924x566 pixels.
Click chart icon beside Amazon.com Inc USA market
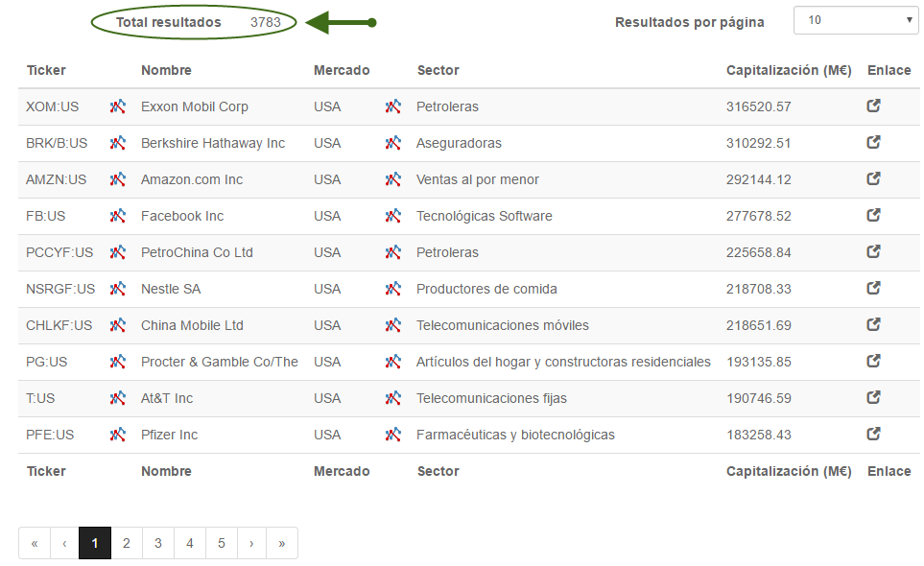[393, 179]
